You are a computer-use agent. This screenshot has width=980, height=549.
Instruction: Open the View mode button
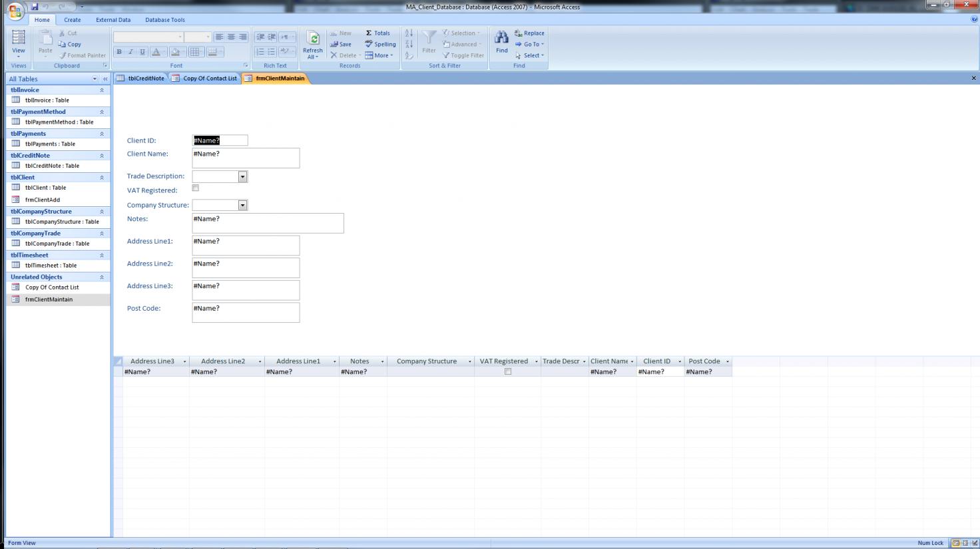click(x=19, y=41)
